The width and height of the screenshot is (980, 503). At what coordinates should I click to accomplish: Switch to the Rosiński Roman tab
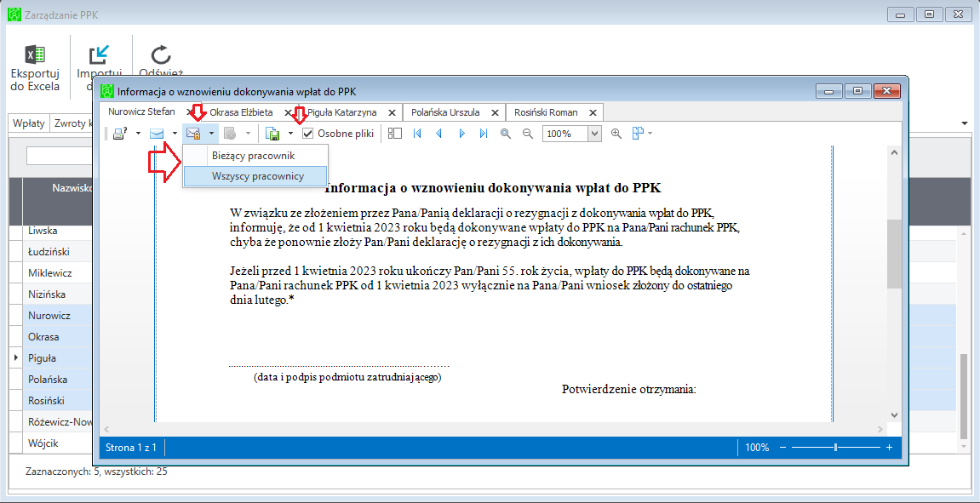(x=547, y=112)
